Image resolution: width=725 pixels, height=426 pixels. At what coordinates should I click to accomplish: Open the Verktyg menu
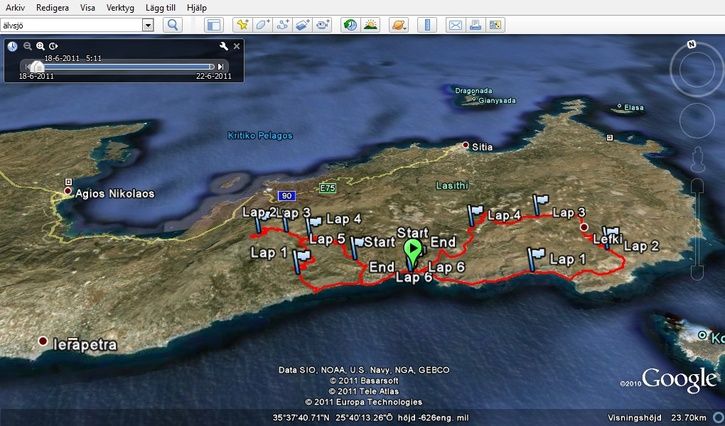(x=120, y=6)
